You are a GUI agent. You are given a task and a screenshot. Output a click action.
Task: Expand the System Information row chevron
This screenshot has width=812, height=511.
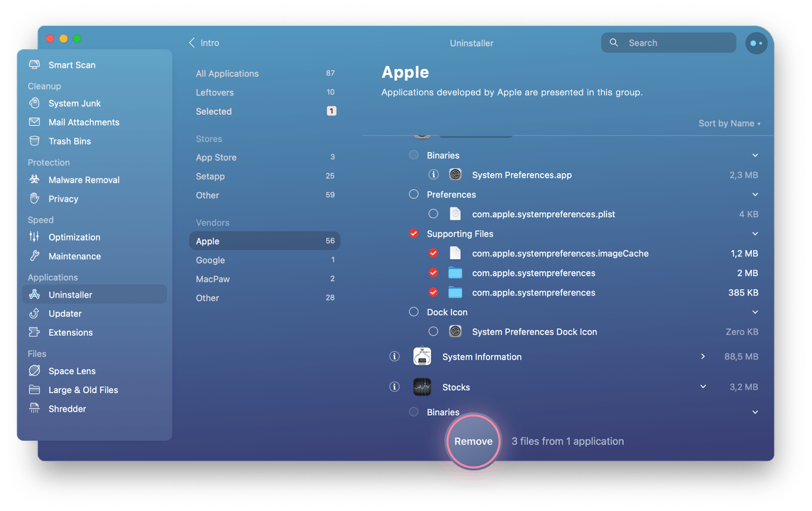(x=703, y=357)
